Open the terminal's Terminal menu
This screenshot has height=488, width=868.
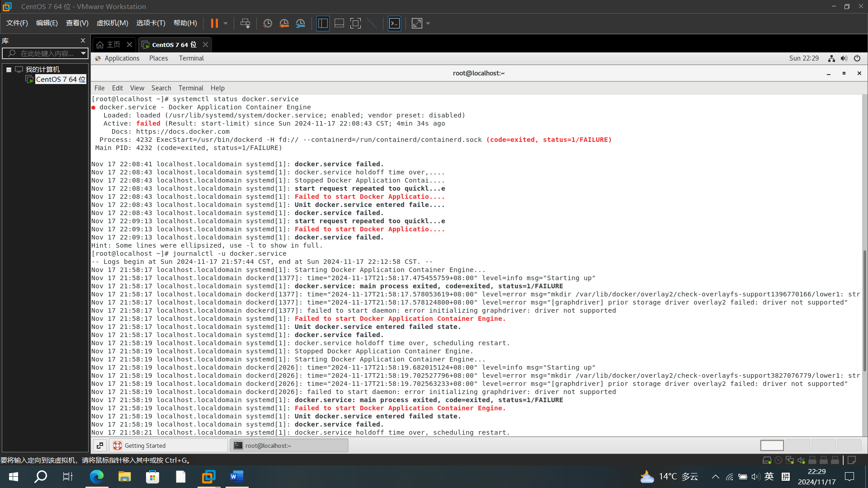point(191,88)
